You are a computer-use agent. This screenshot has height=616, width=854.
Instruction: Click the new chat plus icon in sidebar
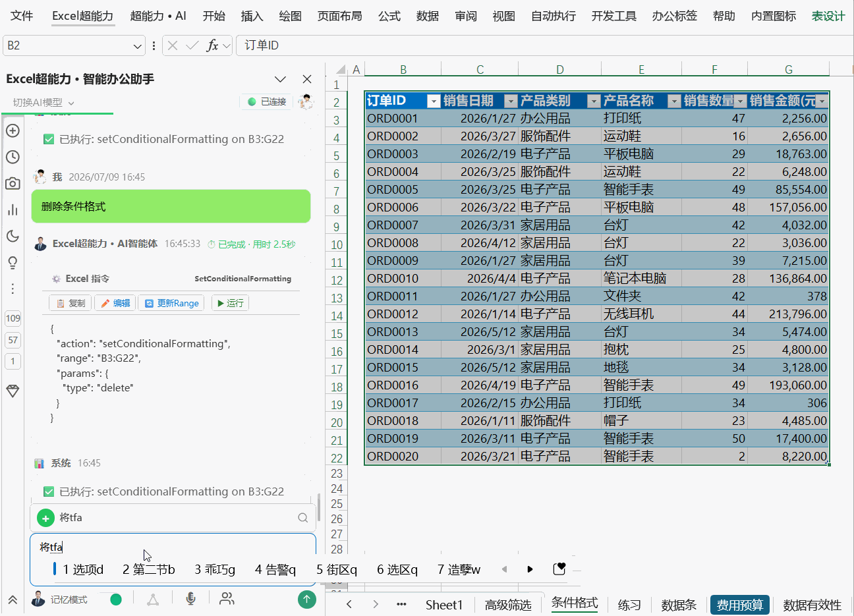click(x=13, y=130)
